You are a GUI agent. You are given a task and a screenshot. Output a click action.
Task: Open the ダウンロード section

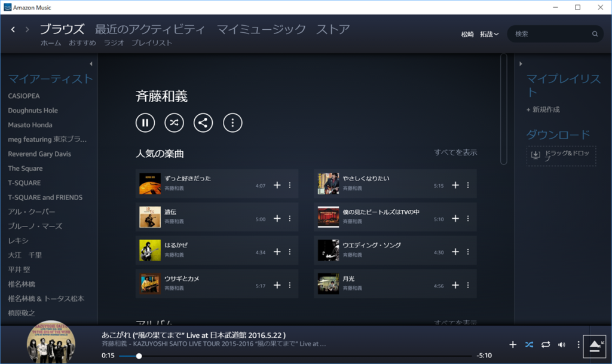click(x=558, y=135)
